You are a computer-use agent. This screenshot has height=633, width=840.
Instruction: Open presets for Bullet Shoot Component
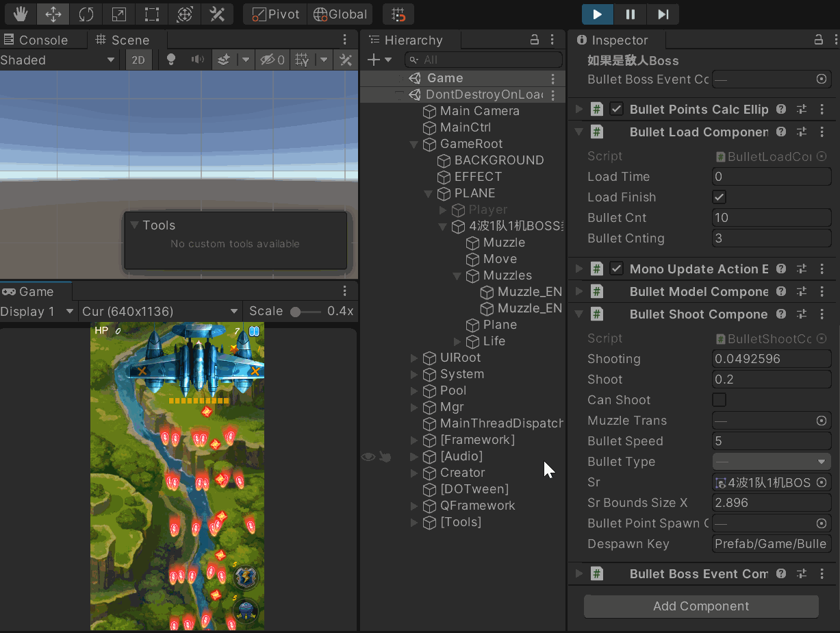tap(802, 314)
